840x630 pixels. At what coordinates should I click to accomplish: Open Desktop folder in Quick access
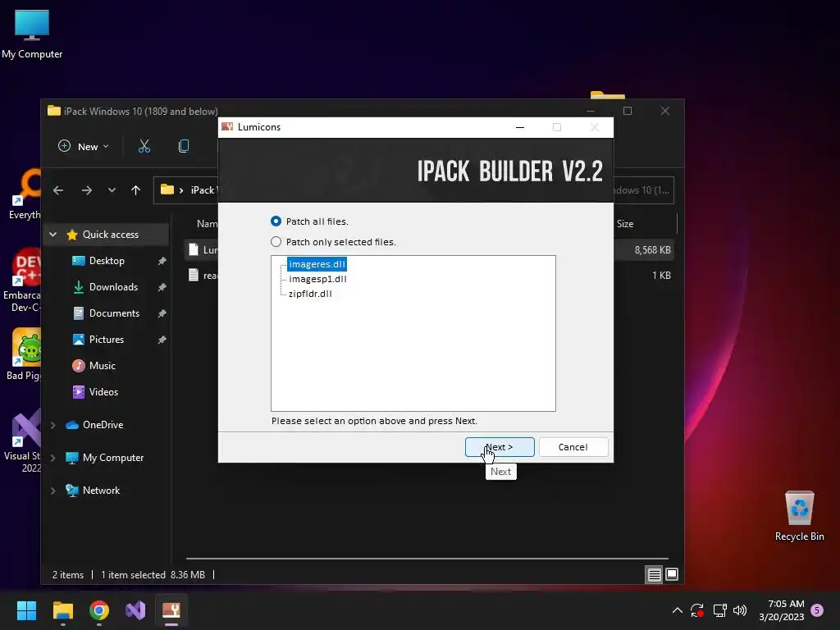pyautogui.click(x=107, y=260)
